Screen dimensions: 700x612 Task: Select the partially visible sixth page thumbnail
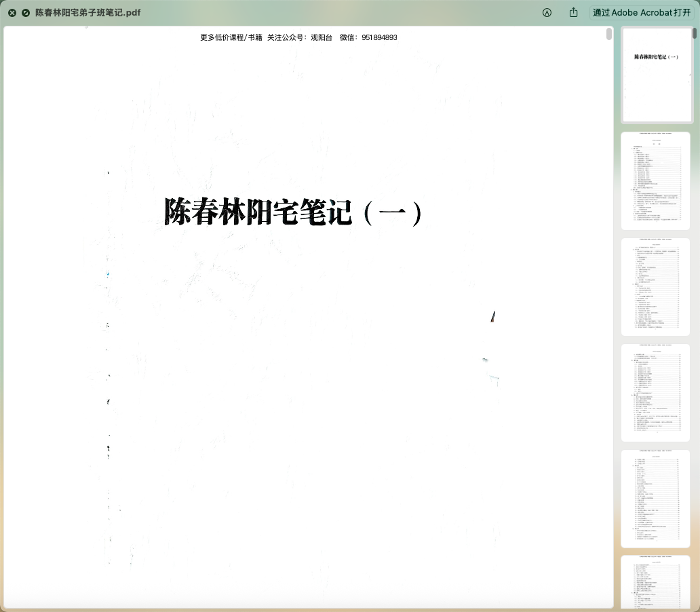click(x=655, y=582)
